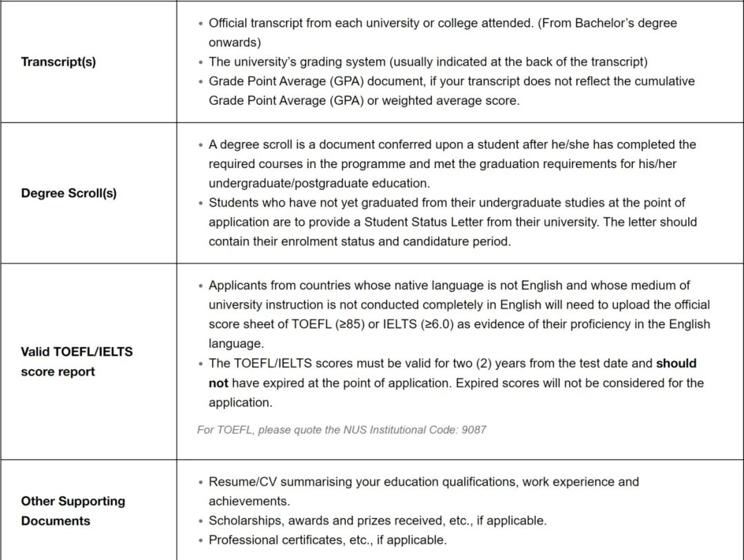
Task: Click the Professional certificates bullet
Action: (328, 540)
